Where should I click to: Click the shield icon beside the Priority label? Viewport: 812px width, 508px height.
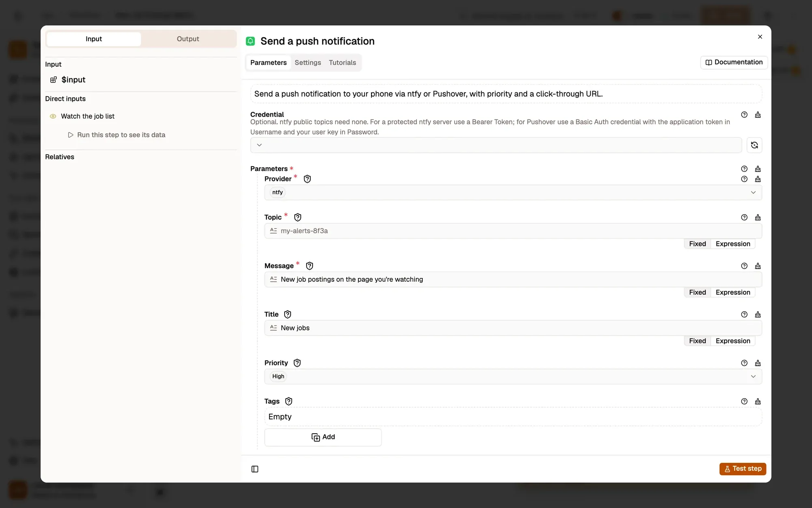[x=297, y=363]
